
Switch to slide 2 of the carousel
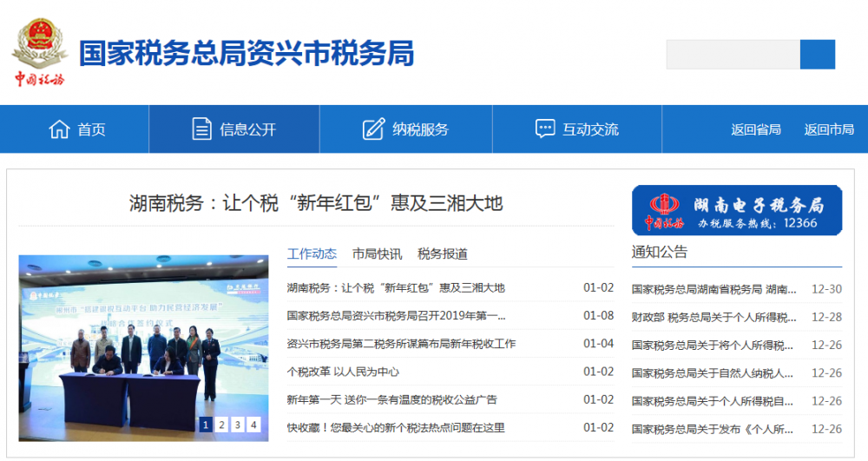221,425
